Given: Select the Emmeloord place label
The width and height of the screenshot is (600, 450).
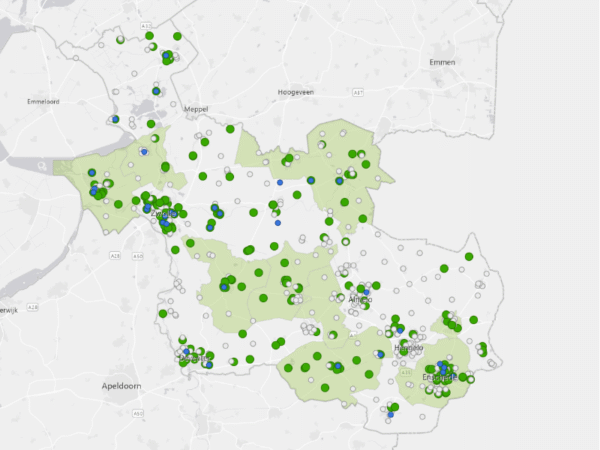Looking at the screenshot, I should pyautogui.click(x=46, y=101).
